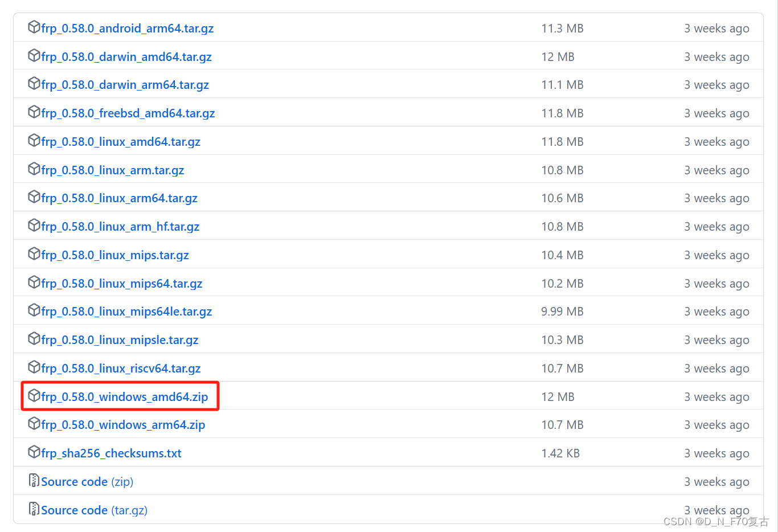This screenshot has height=532, width=778.
Task: Select the frp_0.58.0_linux_arm_hf.tar.gz link
Action: tap(120, 227)
